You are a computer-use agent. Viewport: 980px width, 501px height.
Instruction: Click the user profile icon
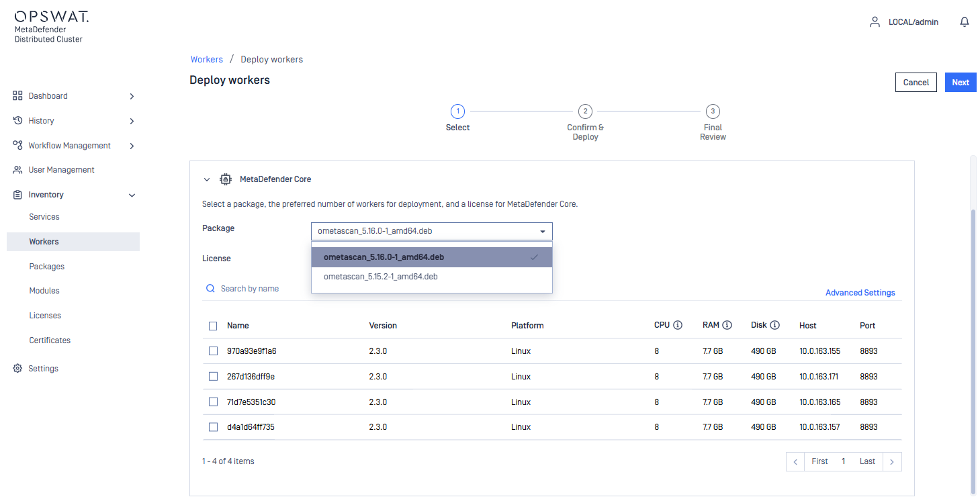[x=875, y=22]
